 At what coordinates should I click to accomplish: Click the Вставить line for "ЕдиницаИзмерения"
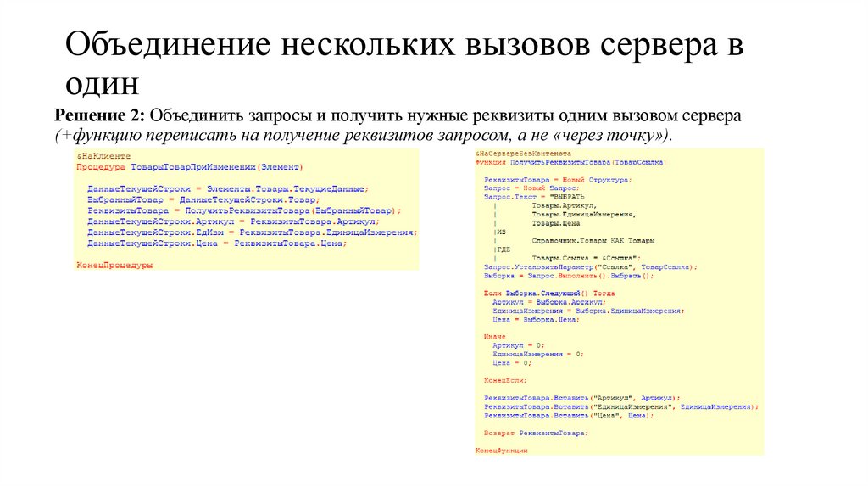coord(621,406)
